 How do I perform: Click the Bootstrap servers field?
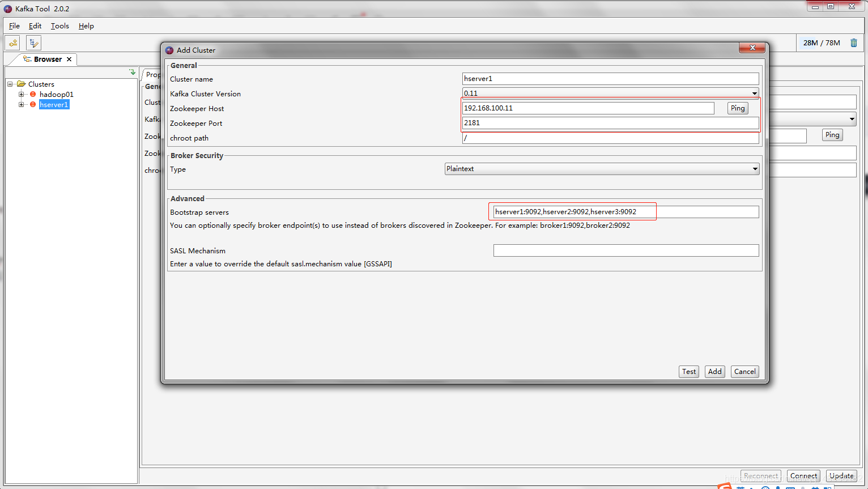[x=626, y=212]
